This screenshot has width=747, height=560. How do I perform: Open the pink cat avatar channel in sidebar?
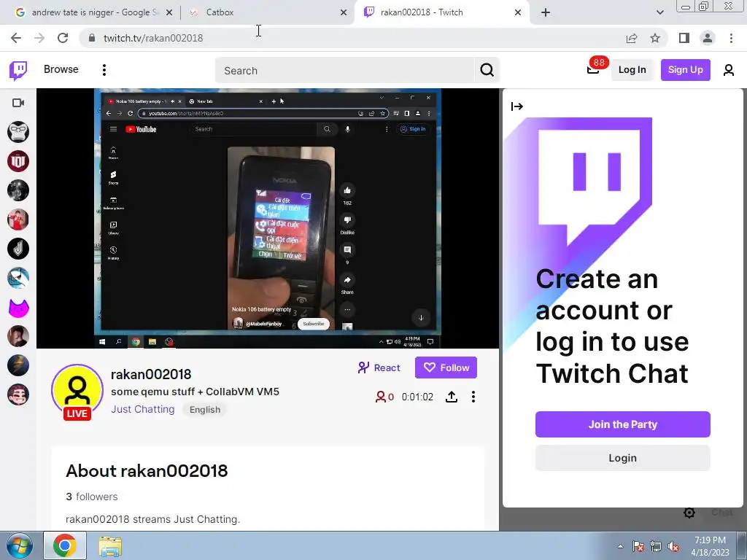pyautogui.click(x=18, y=308)
